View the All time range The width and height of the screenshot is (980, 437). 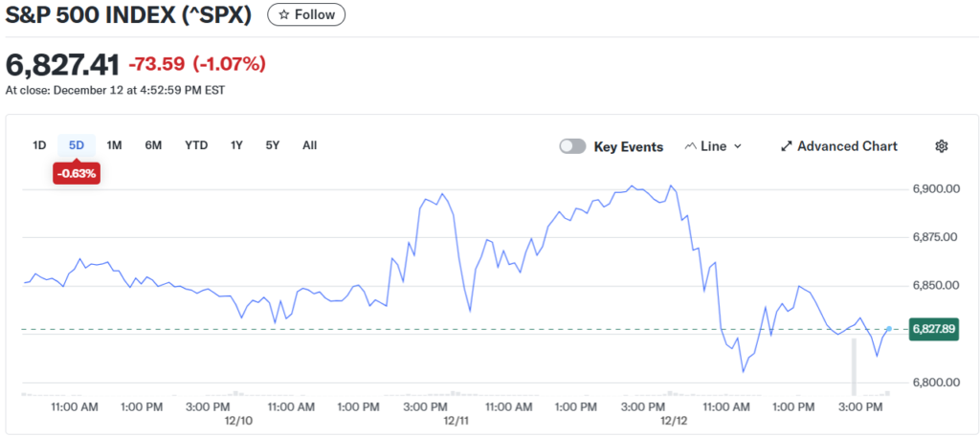click(309, 145)
